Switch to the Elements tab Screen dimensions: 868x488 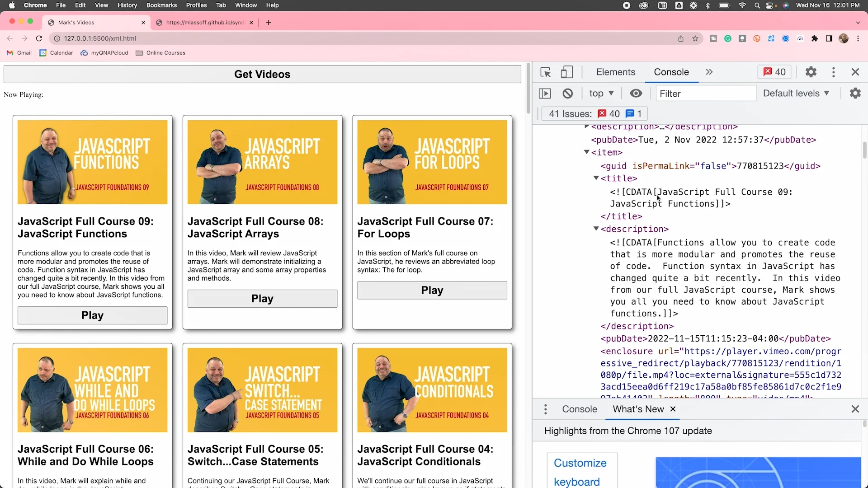[x=615, y=72]
